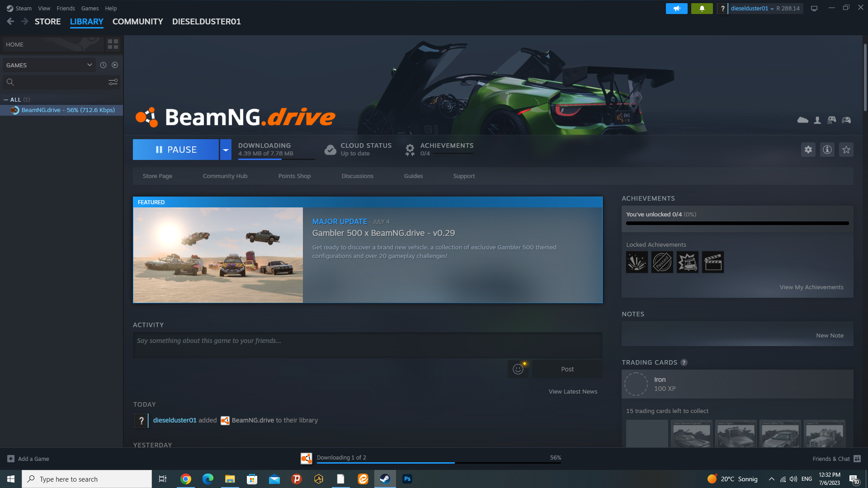Click the bottom download progress bar
The width and height of the screenshot is (868, 488).
tap(439, 462)
